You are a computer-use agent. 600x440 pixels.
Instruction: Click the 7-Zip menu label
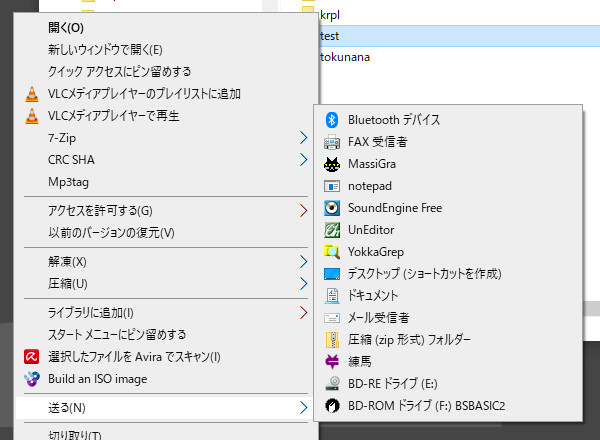[x=62, y=138]
